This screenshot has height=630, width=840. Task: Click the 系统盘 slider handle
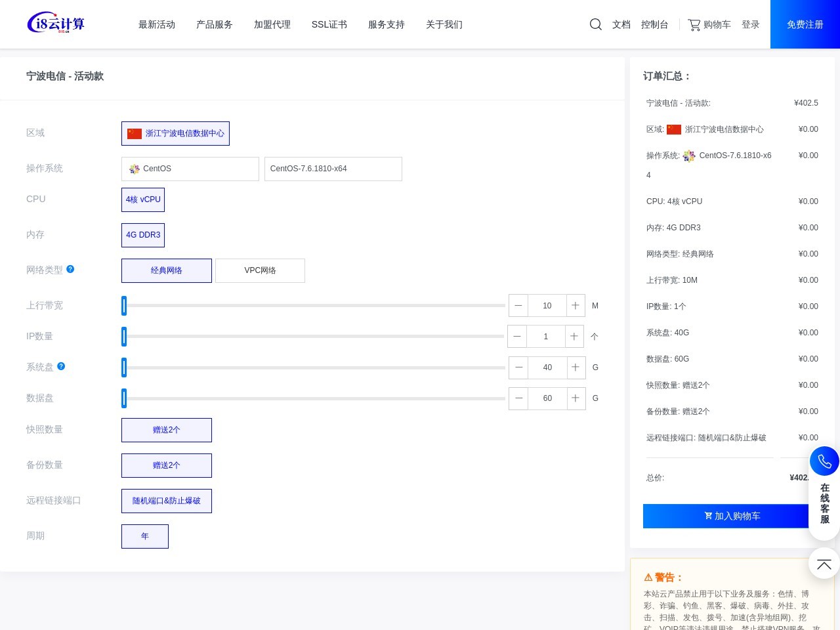click(124, 367)
